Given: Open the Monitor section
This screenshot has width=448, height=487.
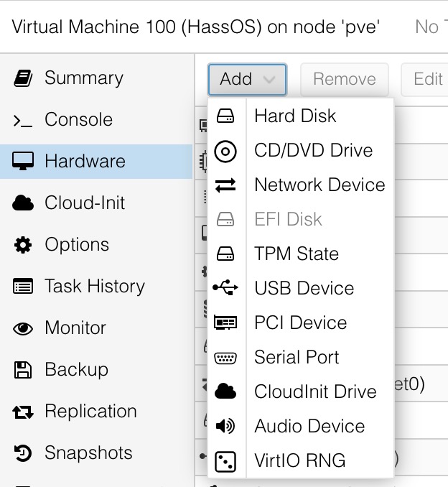Looking at the screenshot, I should pos(96,328).
